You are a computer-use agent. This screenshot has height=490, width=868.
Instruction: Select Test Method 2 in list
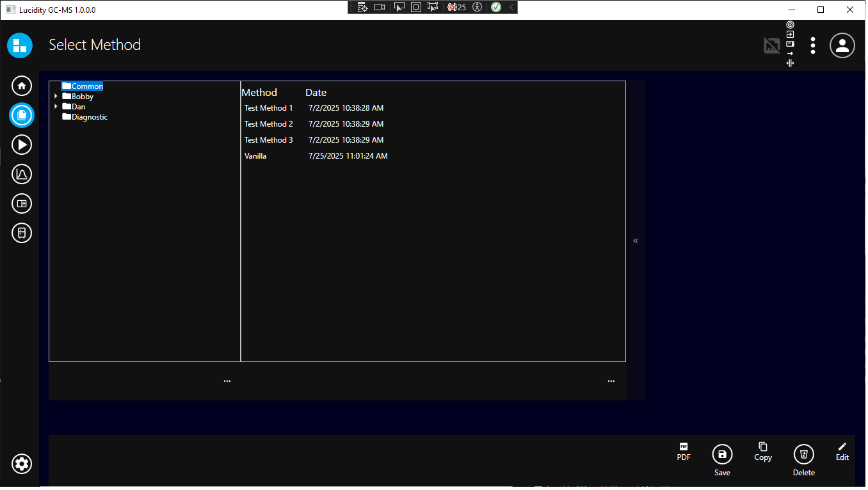(269, 124)
